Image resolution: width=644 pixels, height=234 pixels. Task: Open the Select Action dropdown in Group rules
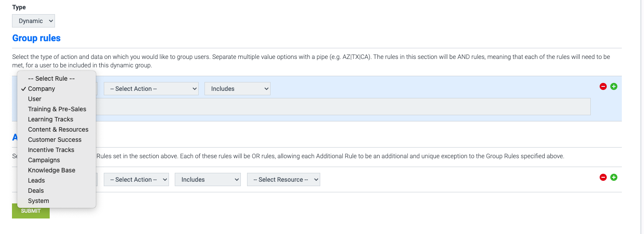pos(151,89)
